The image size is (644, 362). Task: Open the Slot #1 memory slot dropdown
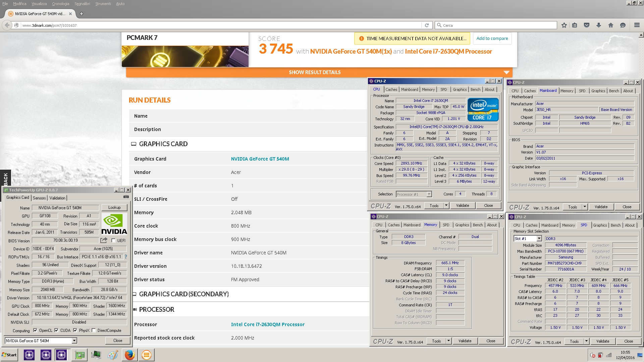(x=539, y=239)
